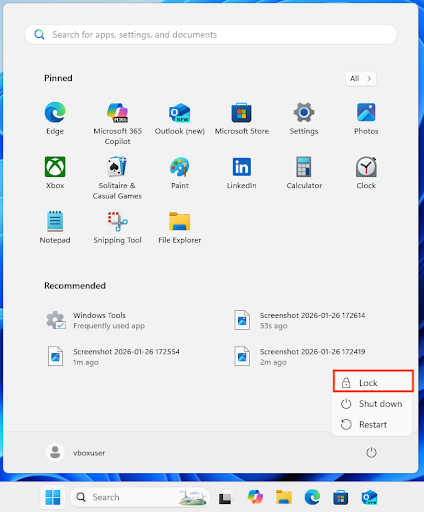This screenshot has width=424, height=512.
Task: Open Microsoft Store from the taskbar
Action: (341, 498)
